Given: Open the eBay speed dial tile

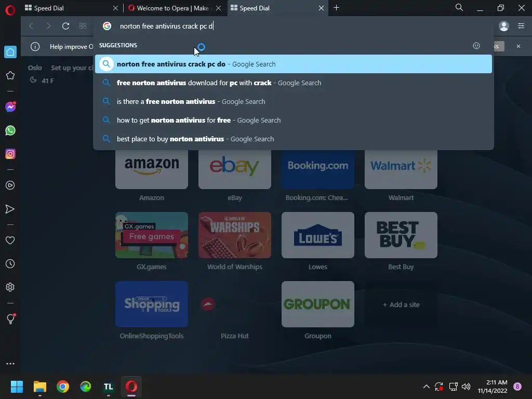Looking at the screenshot, I should click(x=235, y=169).
